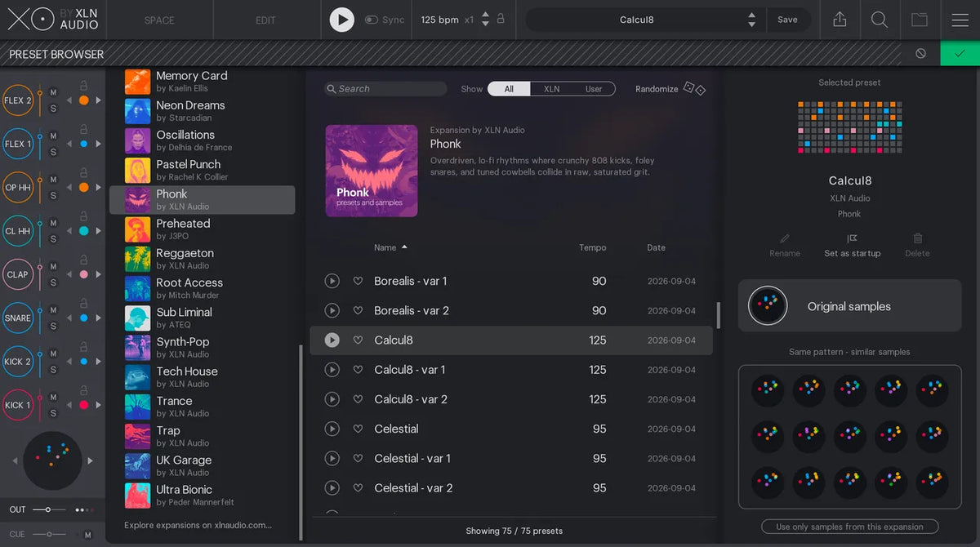Click the preset Search field

tap(385, 89)
